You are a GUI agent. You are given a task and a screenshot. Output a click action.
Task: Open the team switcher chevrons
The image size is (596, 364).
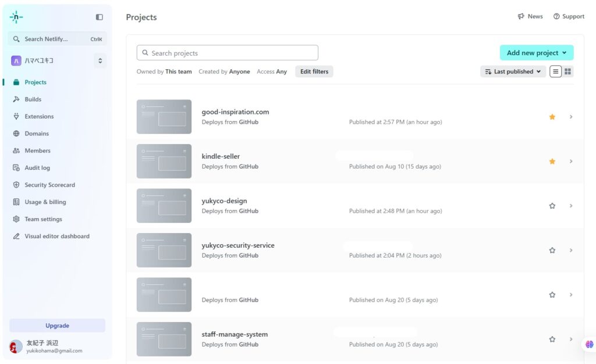click(x=100, y=60)
